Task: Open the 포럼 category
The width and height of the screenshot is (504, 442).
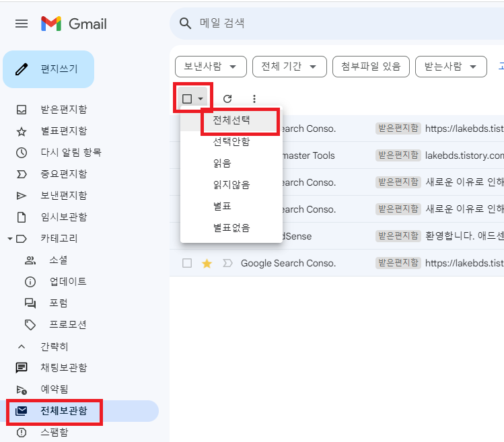Action: click(58, 303)
